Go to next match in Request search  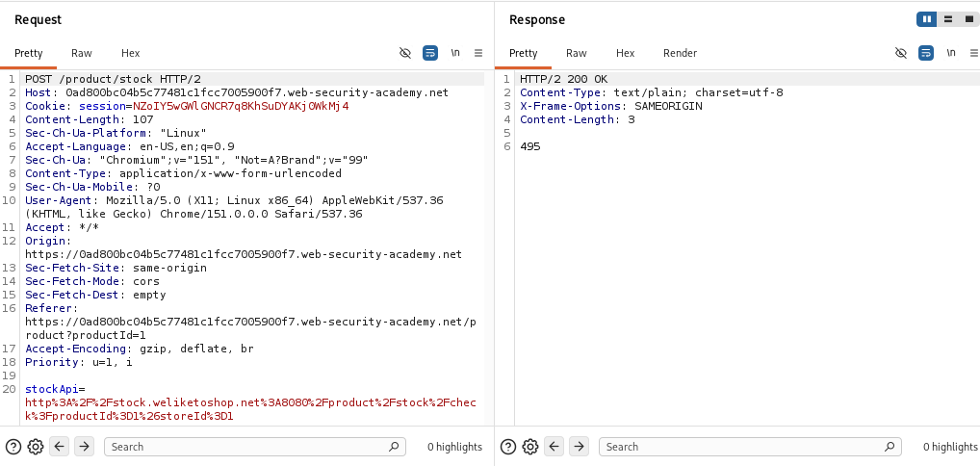84,447
